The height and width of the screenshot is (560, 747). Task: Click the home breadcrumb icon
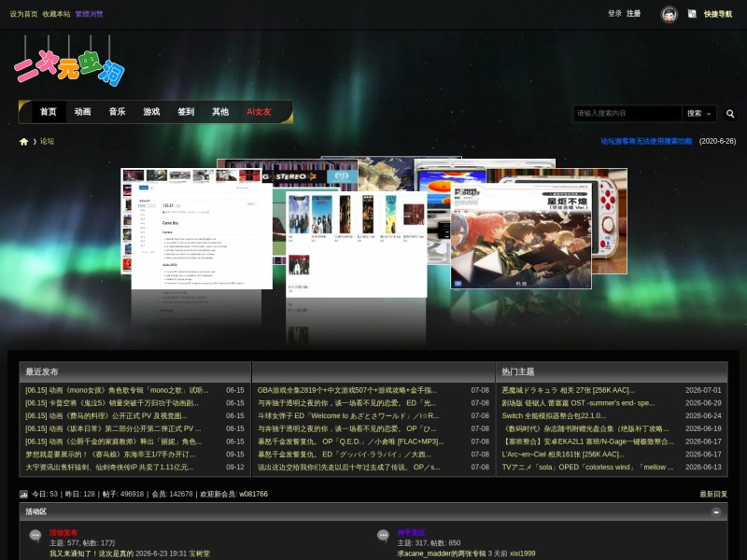pyautogui.click(x=23, y=142)
